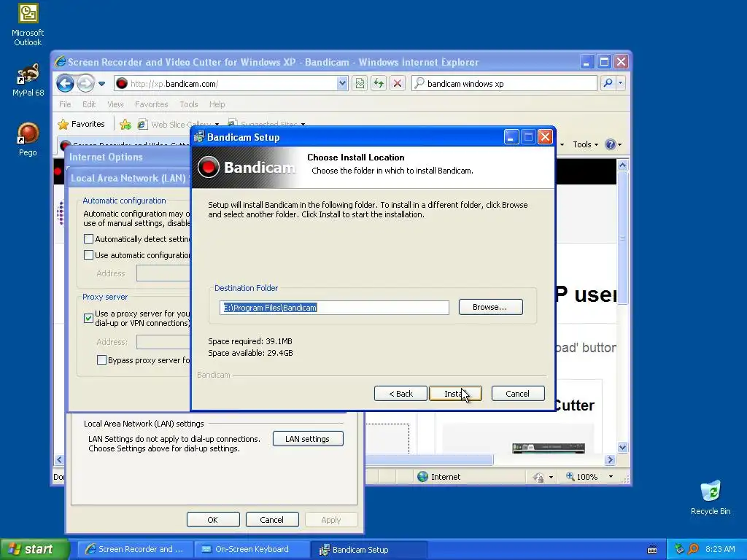Viewport: 747px width, 560px height.
Task: Open status bar security dropdown arrow
Action: (551, 477)
